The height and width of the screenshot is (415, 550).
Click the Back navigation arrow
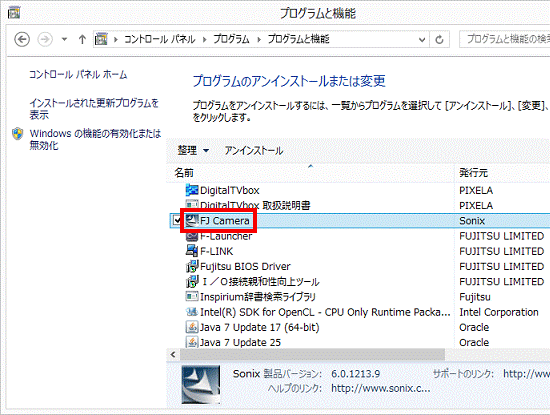coord(22,39)
